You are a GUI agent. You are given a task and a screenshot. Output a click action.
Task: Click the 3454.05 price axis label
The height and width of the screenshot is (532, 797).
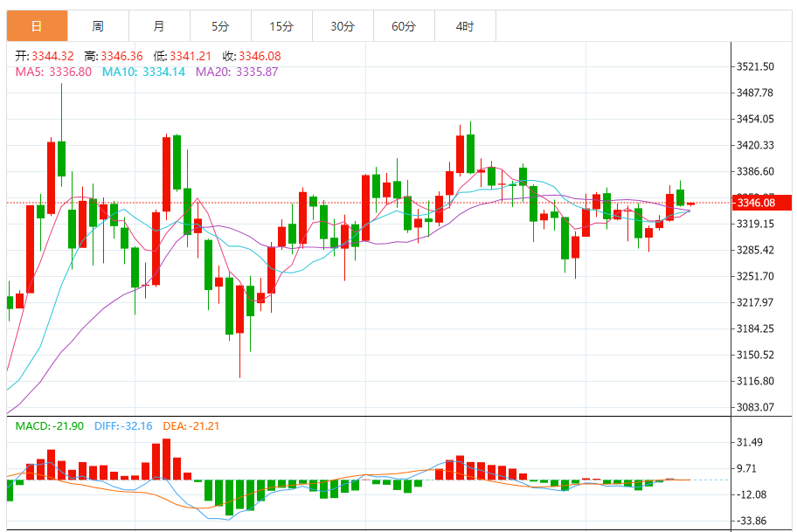point(755,119)
